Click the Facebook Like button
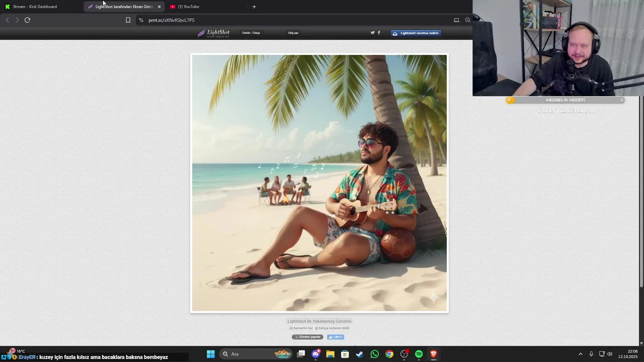This screenshot has width=644, height=362. 336,337
